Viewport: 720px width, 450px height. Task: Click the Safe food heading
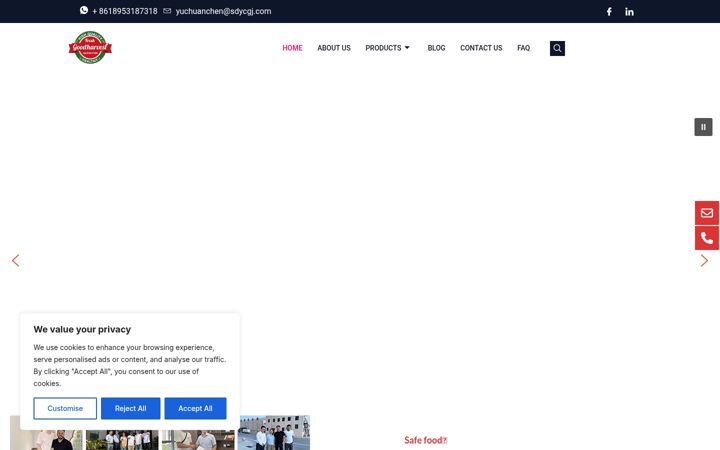pyautogui.click(x=425, y=440)
